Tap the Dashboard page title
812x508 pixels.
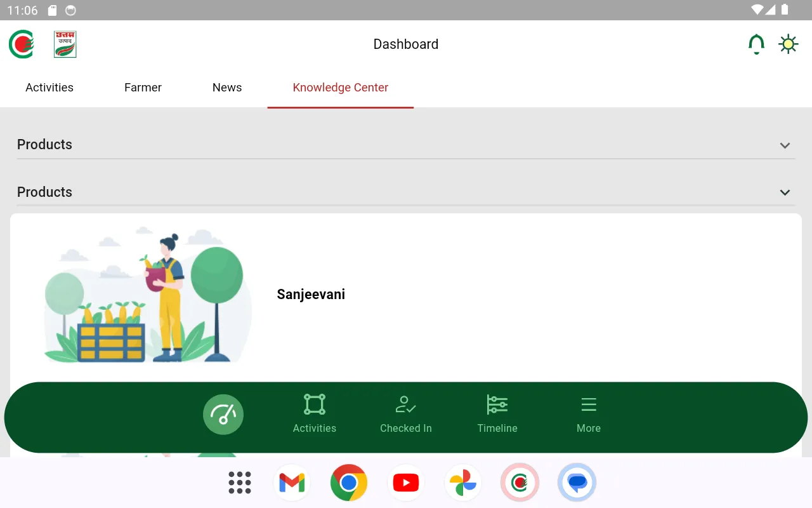[406, 44]
